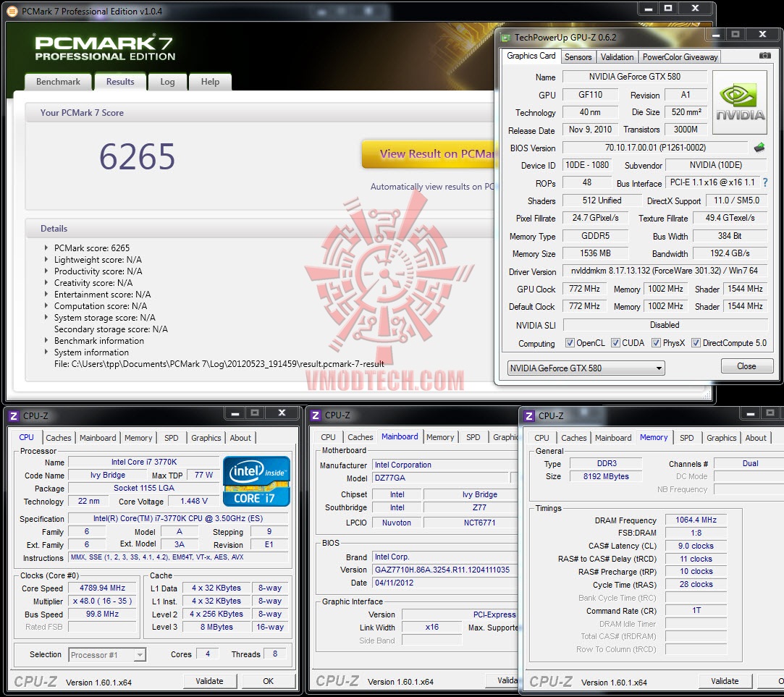Minimize the GPU-Z window
This screenshot has height=697, width=784.
click(x=716, y=35)
